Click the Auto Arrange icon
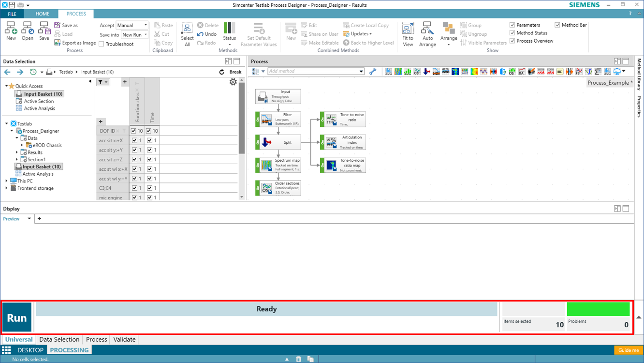This screenshot has width=644, height=363. 427,29
